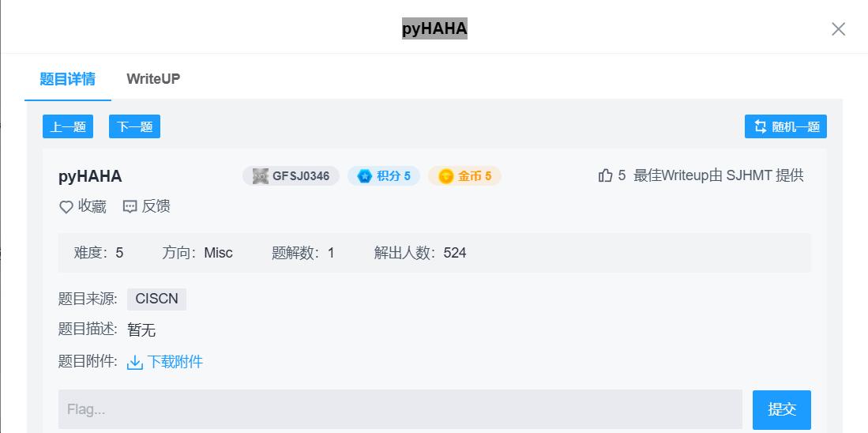Click the thumbs-up like icon

tap(606, 175)
